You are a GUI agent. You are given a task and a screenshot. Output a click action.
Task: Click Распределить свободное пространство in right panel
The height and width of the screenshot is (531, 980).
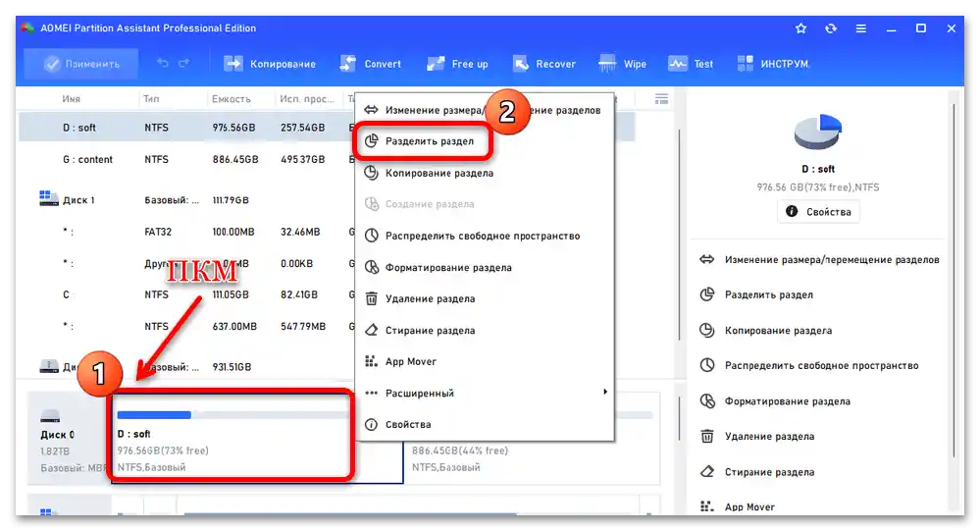pos(821,366)
